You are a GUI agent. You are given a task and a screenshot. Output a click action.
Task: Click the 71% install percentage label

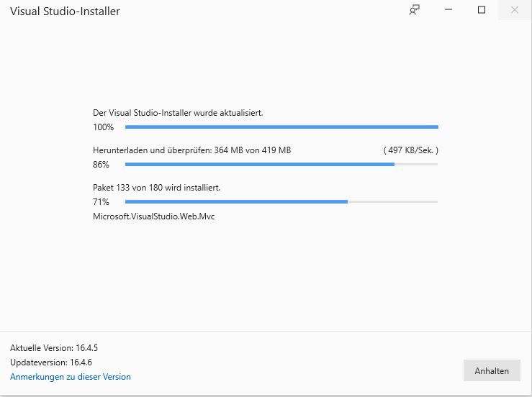click(x=101, y=202)
